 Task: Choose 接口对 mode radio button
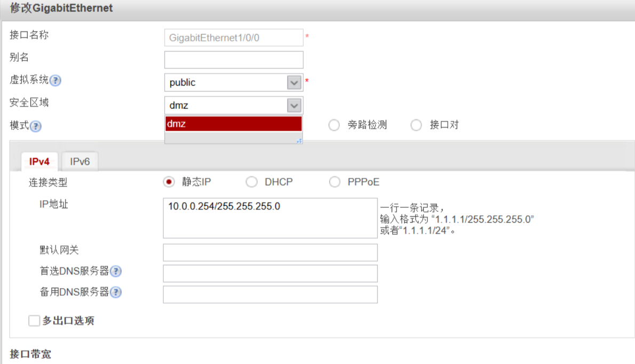point(416,125)
